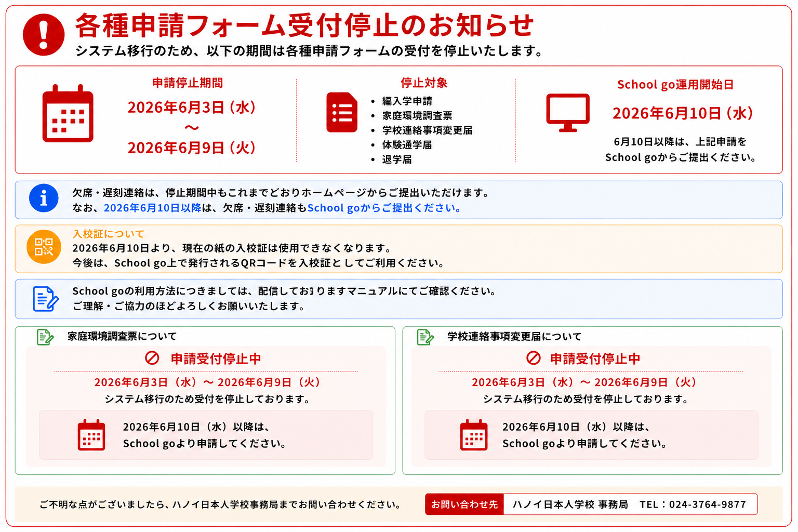
Task: Click the blue School goからご提出ください link
Action: coord(384,208)
